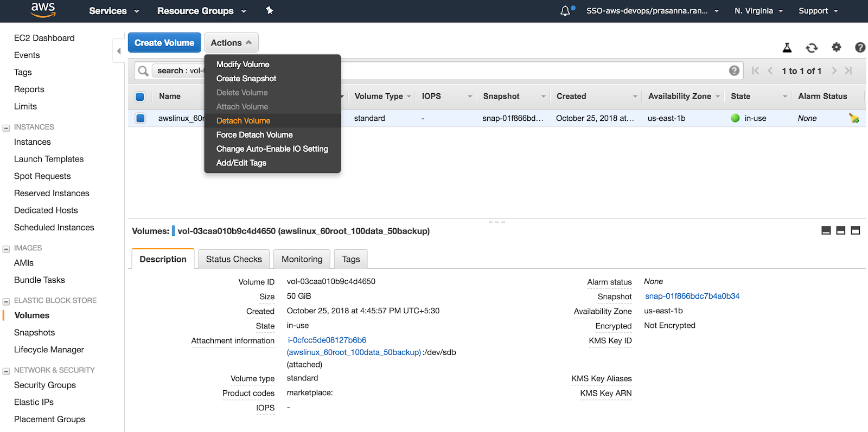Open the AWS home logo
This screenshot has width=868, height=432.
tap(43, 10)
